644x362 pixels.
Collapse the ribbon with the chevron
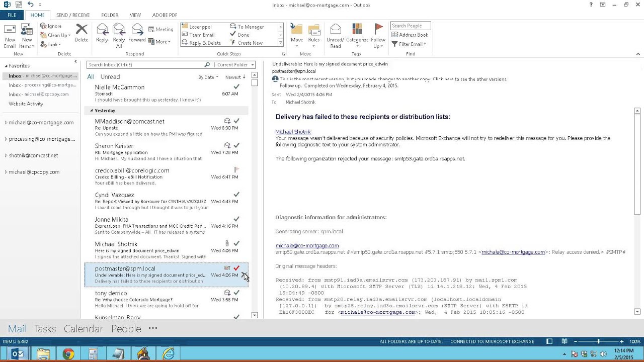pyautogui.click(x=639, y=54)
